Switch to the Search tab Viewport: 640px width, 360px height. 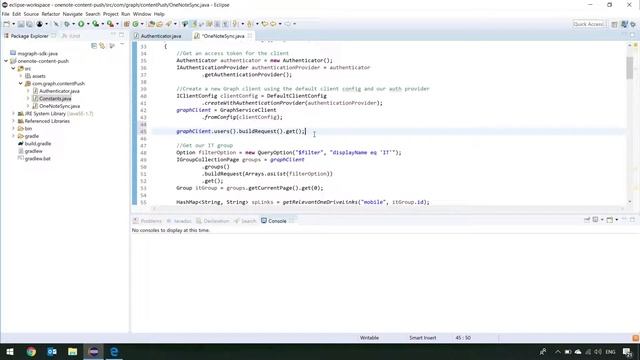[x=245, y=221]
